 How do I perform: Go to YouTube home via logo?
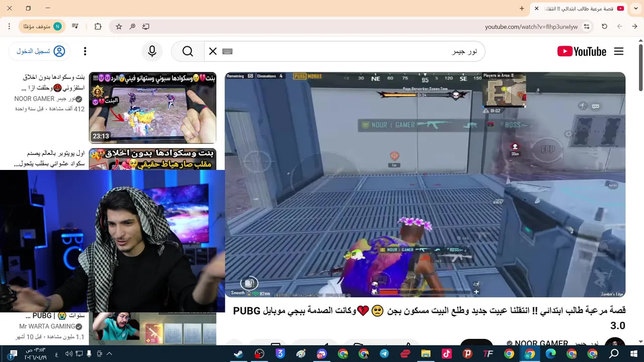[x=582, y=51]
